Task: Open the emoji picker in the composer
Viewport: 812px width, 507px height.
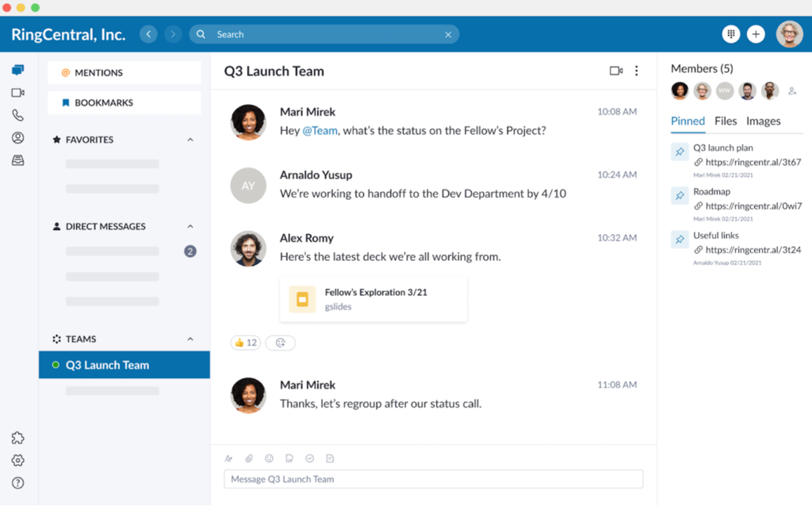Action: click(x=269, y=458)
